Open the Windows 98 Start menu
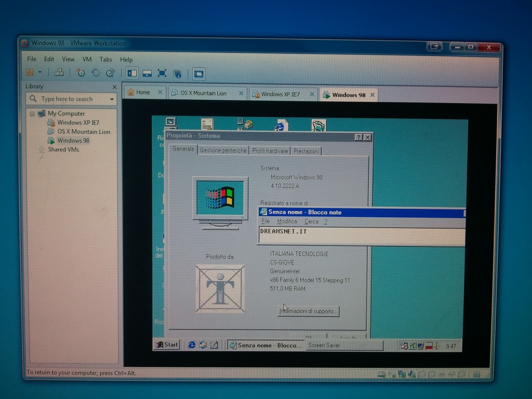532x399 pixels. (x=167, y=345)
